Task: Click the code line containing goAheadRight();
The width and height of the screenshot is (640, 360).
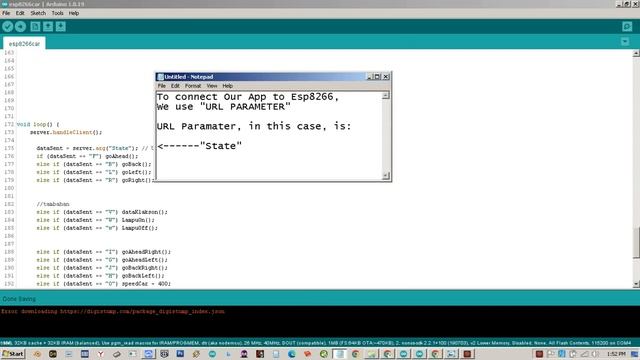Action: point(103,252)
